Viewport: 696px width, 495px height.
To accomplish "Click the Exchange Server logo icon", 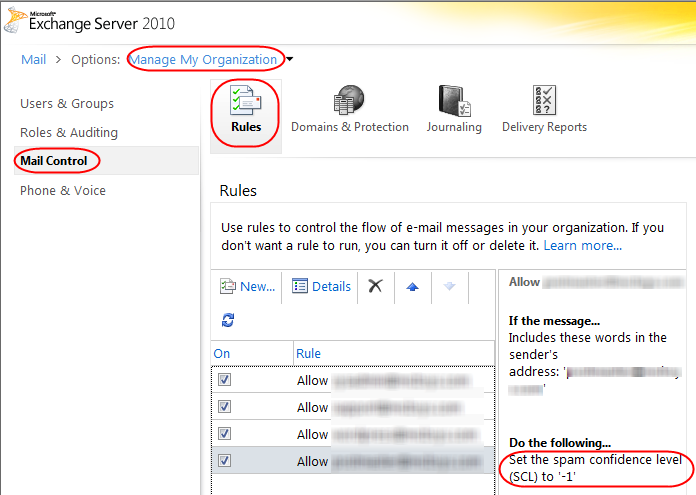I will [x=14, y=20].
